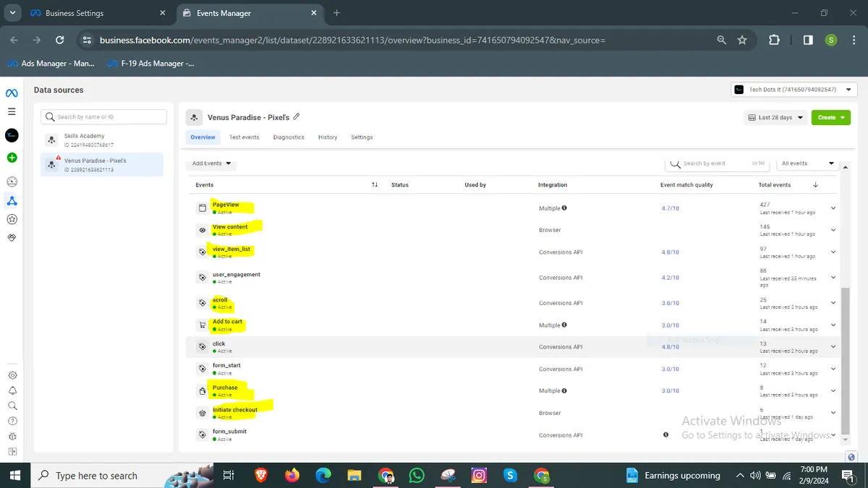868x488 pixels.
Task: Open the help question mark icon
Action: click(12, 421)
